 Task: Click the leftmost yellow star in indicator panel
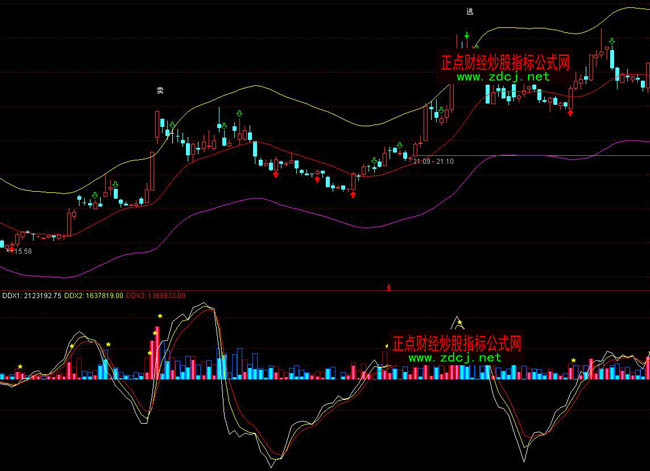pyautogui.click(x=20, y=367)
